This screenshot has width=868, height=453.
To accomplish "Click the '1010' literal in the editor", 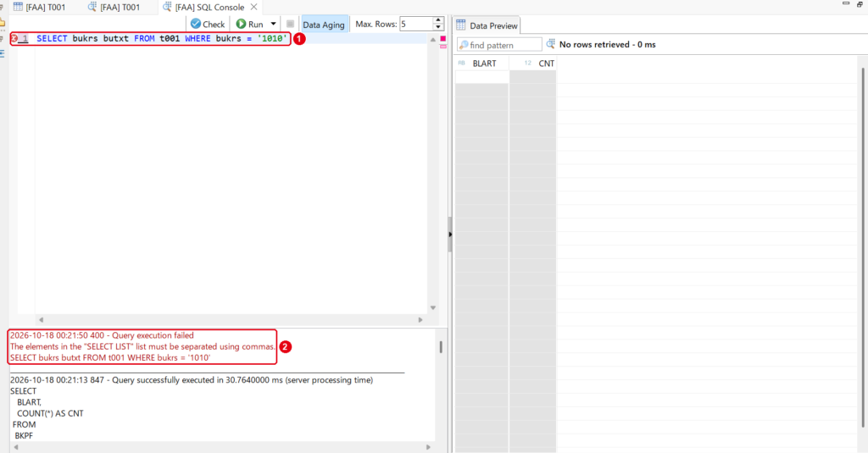I will point(272,38).
